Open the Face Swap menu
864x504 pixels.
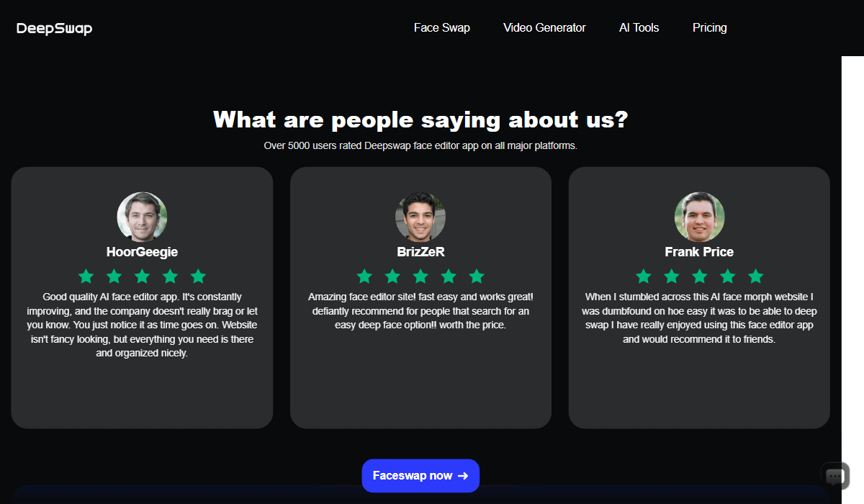pos(442,28)
